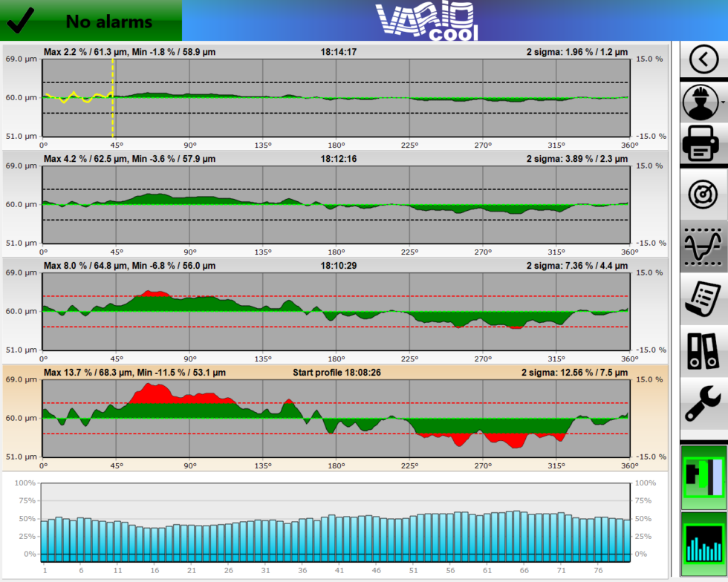Click the 18:12:16 profile timestamp
Image resolution: width=728 pixels, height=582 pixels.
[x=338, y=159]
